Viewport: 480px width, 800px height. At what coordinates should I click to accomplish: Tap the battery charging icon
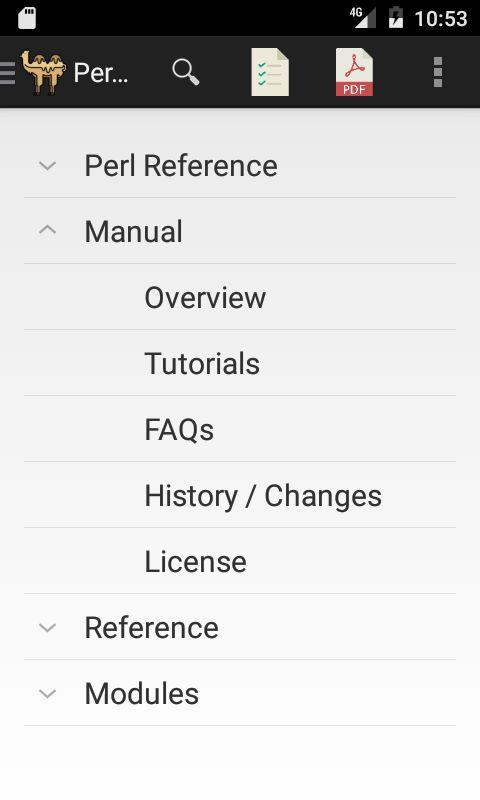(395, 17)
